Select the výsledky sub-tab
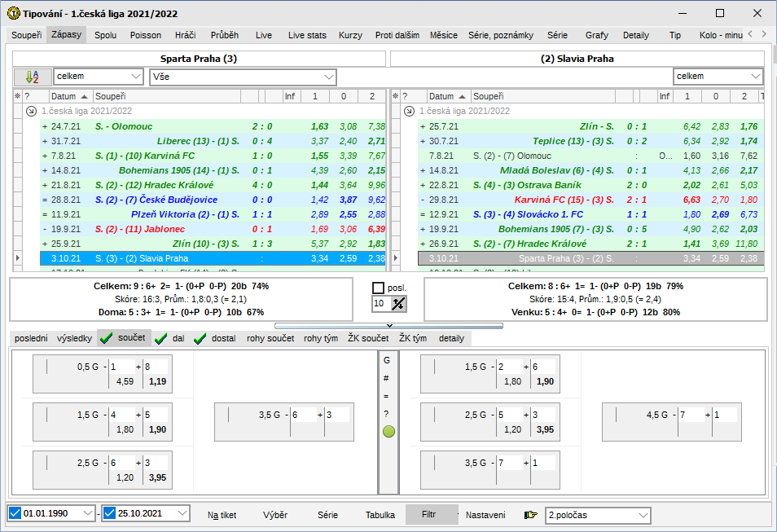This screenshot has width=777, height=532. (x=74, y=338)
